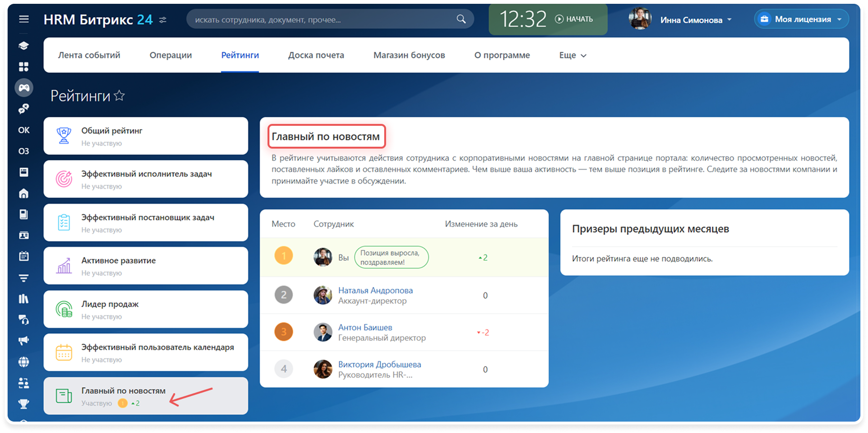The width and height of the screenshot is (868, 433).
Task: Click the megaphone icon in sidebar
Action: pyautogui.click(x=24, y=340)
